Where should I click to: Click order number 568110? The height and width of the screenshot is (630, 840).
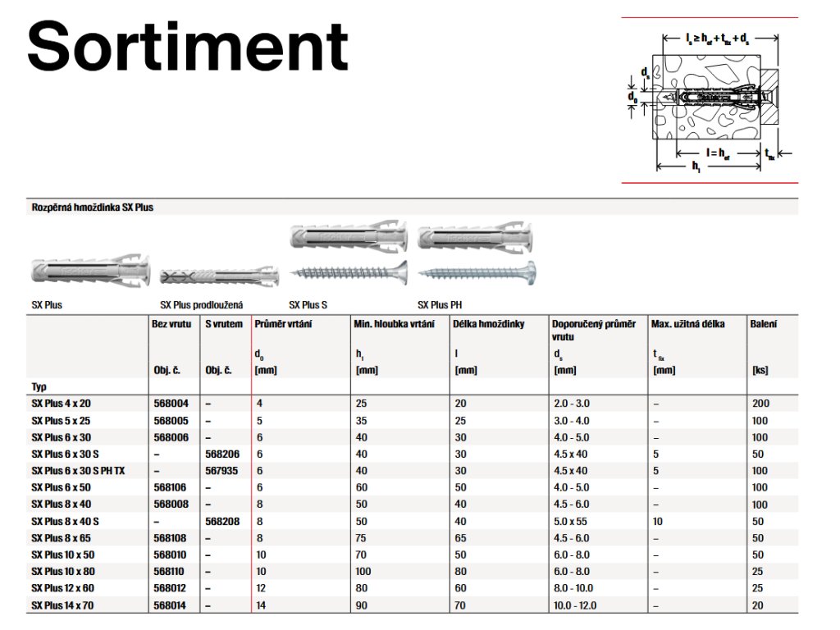[169, 572]
